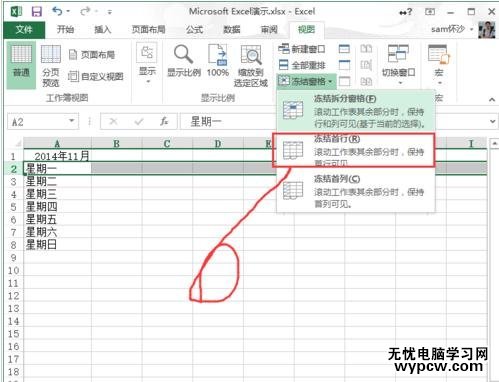Viewport: 499px width, 382px height.
Task: Open the Name Box dropdown arrow
Action: (72, 121)
